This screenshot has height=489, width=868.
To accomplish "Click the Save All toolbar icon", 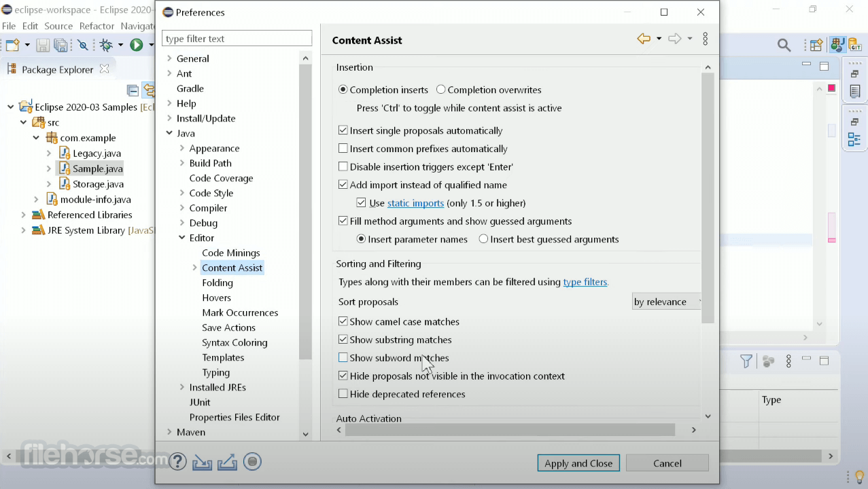I will (61, 46).
